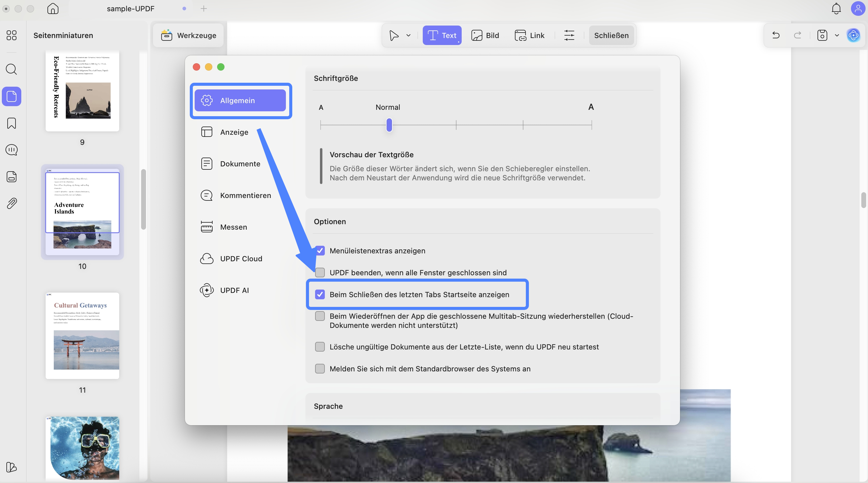Open the Werkzeuge tools menu

click(189, 35)
